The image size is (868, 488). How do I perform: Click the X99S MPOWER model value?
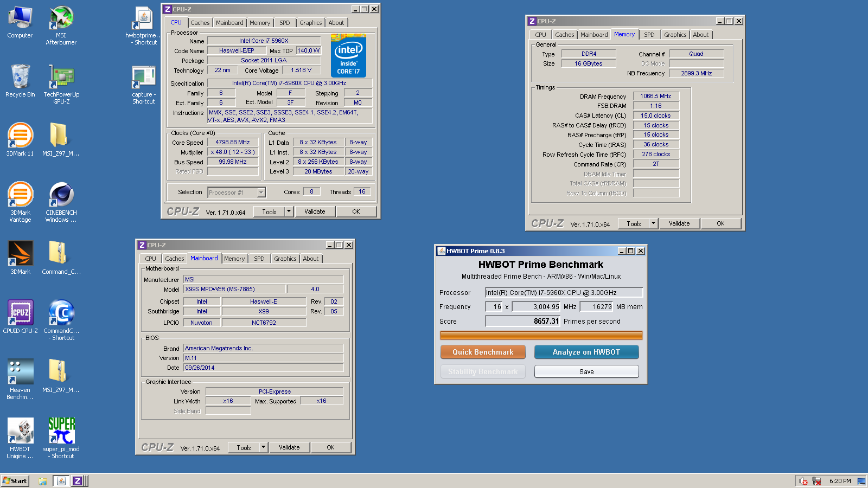pos(234,289)
